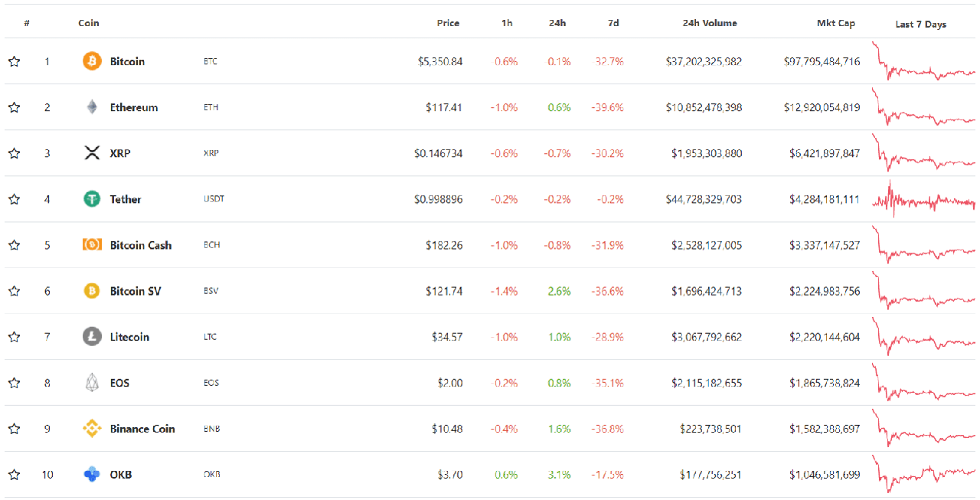Click the green Tether logo icon
The width and height of the screenshot is (980, 500).
tap(92, 199)
